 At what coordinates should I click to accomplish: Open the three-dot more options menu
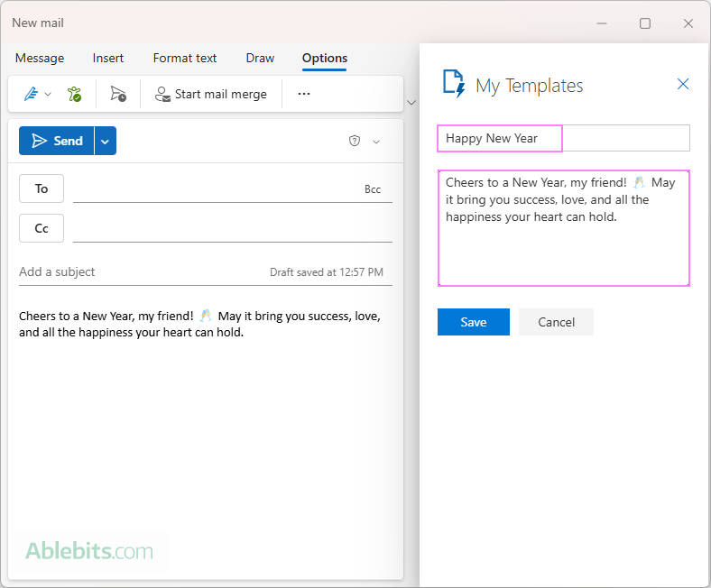click(304, 94)
